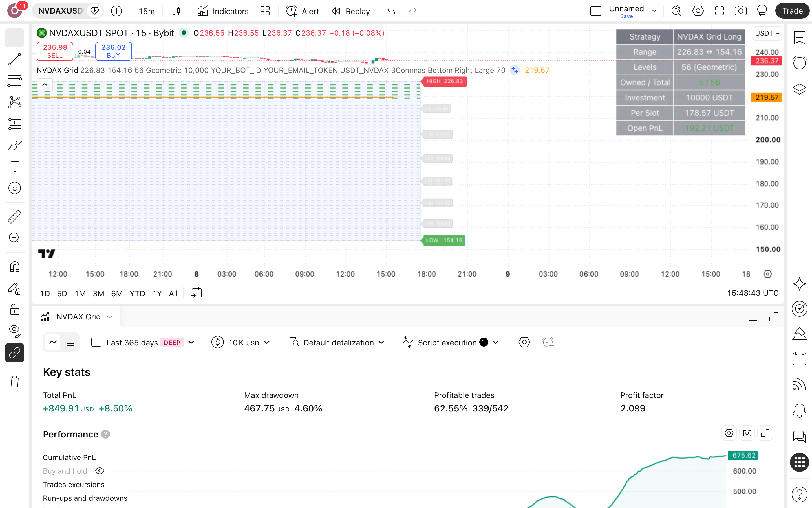Open go-to-date calendar icon
Image resolution: width=812 pixels, height=508 pixels.
pyautogui.click(x=196, y=293)
